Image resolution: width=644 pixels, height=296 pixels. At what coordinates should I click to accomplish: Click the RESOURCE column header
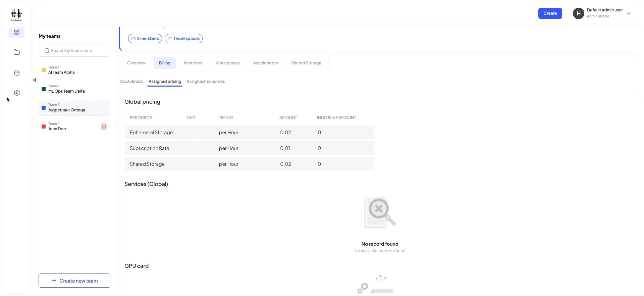[x=141, y=118]
